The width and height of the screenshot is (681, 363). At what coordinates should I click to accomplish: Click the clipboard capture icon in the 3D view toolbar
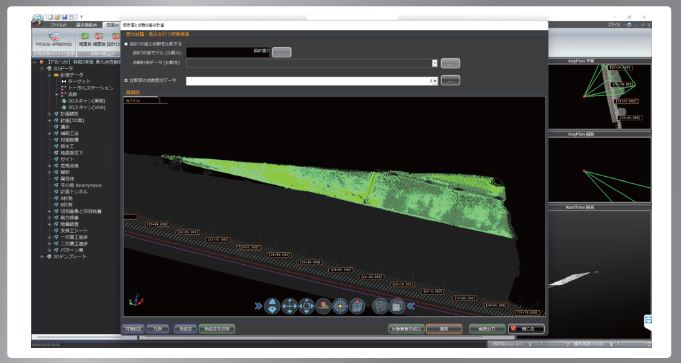[357, 306]
